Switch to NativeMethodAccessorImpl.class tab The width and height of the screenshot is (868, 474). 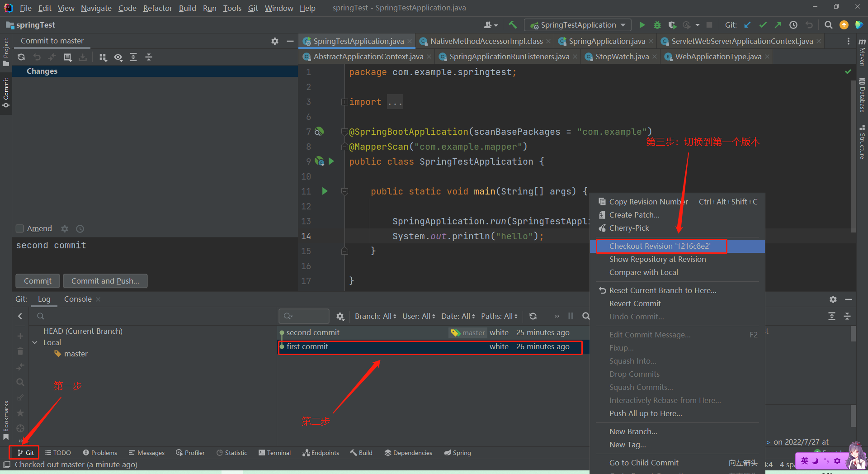point(486,41)
